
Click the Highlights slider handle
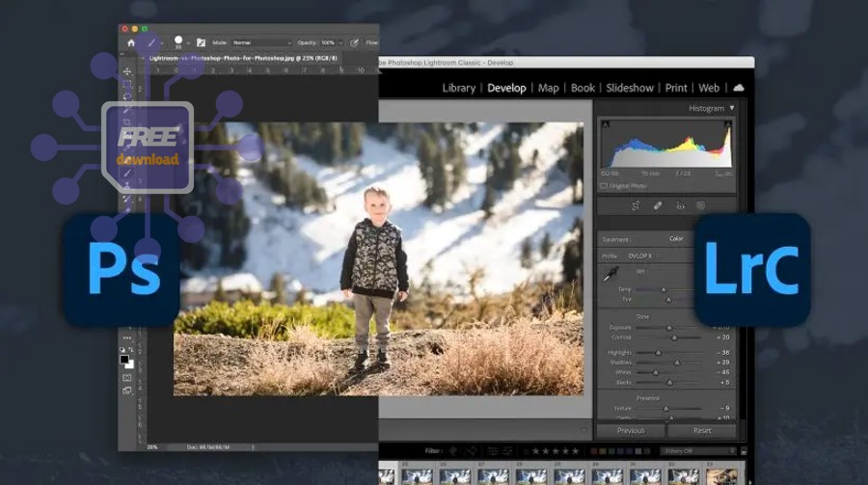[658, 353]
